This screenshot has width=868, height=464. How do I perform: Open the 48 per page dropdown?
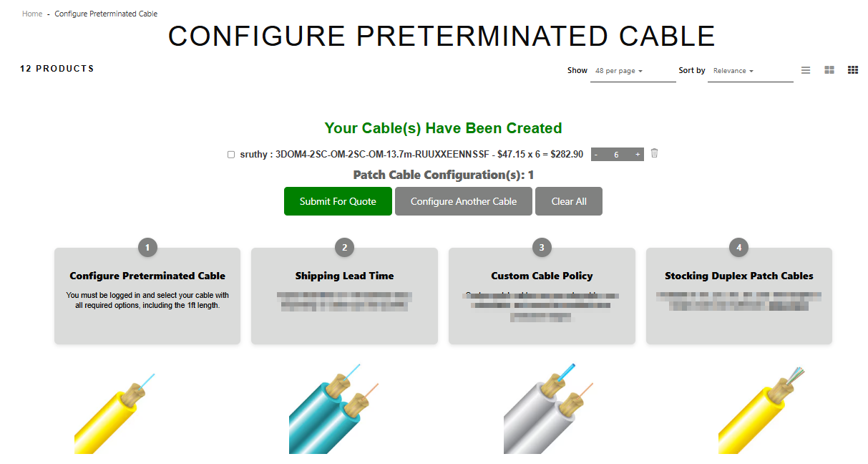pyautogui.click(x=633, y=71)
